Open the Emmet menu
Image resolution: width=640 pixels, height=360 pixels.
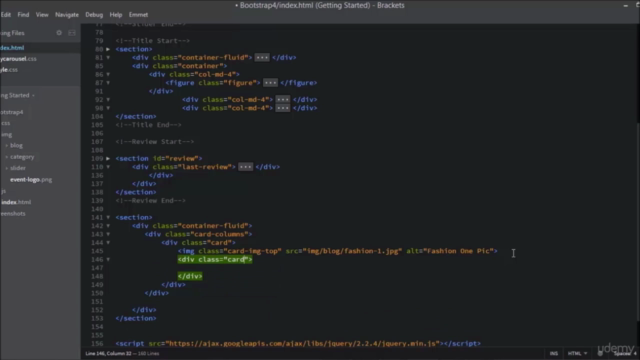click(138, 15)
